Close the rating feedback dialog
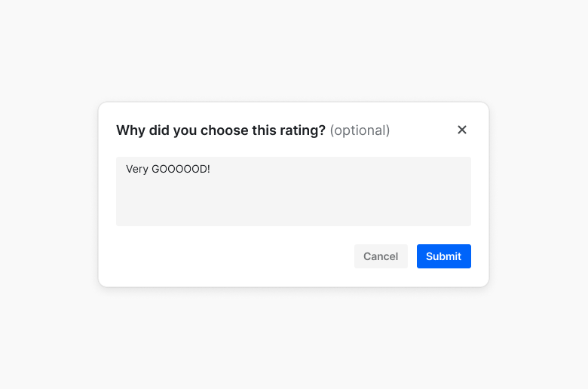588x389 pixels. 462,130
